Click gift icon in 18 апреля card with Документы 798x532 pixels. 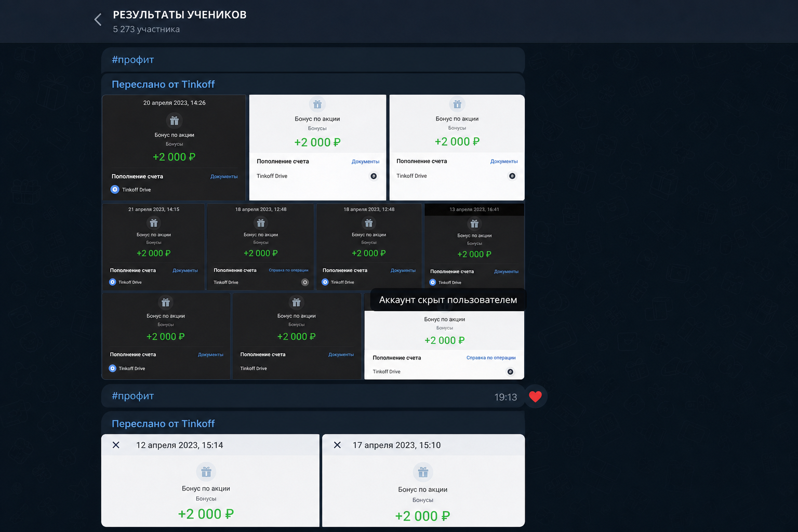pyautogui.click(x=369, y=223)
